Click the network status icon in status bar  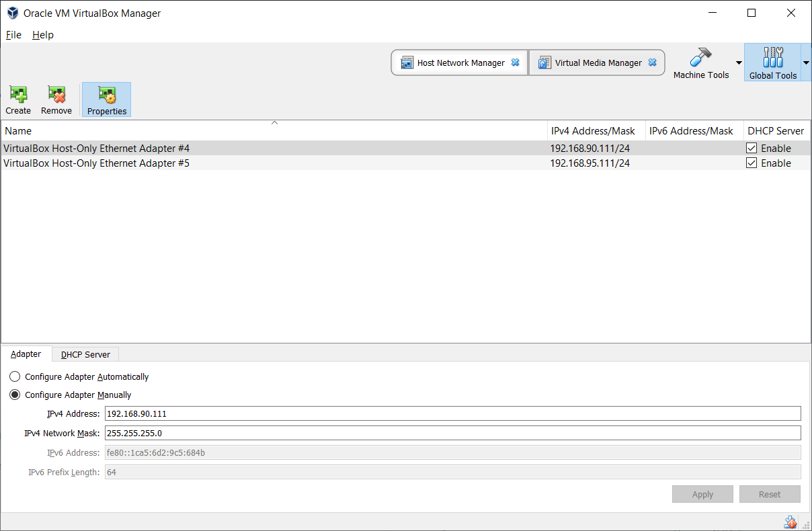[790, 522]
